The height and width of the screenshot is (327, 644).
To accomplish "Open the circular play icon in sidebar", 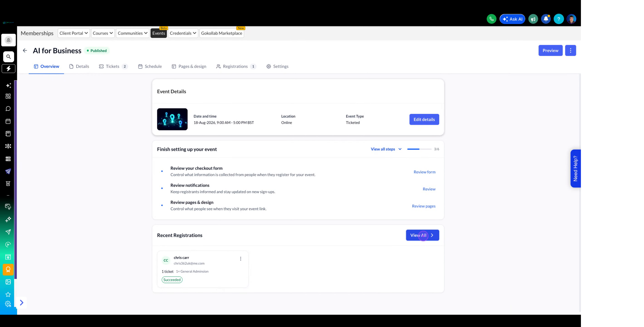I will [8, 244].
